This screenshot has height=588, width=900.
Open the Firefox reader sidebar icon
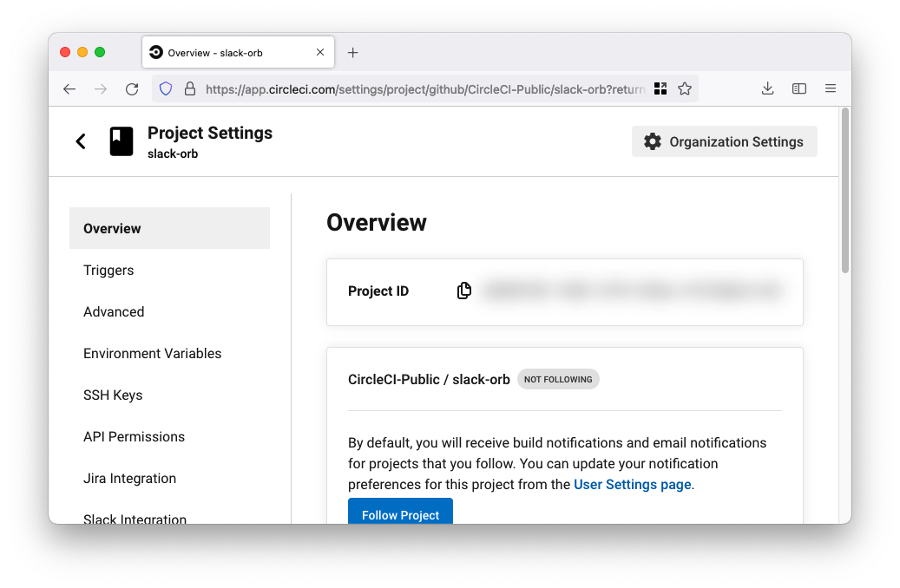click(798, 88)
